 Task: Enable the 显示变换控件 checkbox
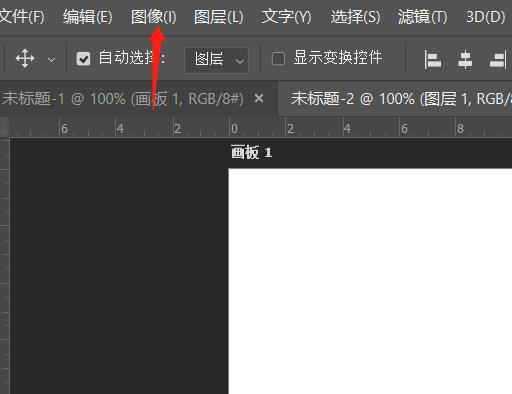tap(278, 59)
